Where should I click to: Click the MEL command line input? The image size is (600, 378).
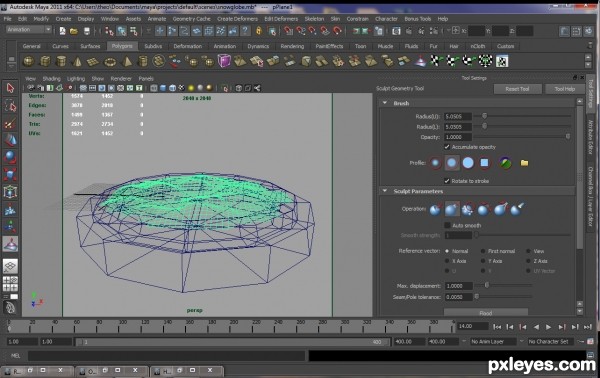click(x=166, y=356)
